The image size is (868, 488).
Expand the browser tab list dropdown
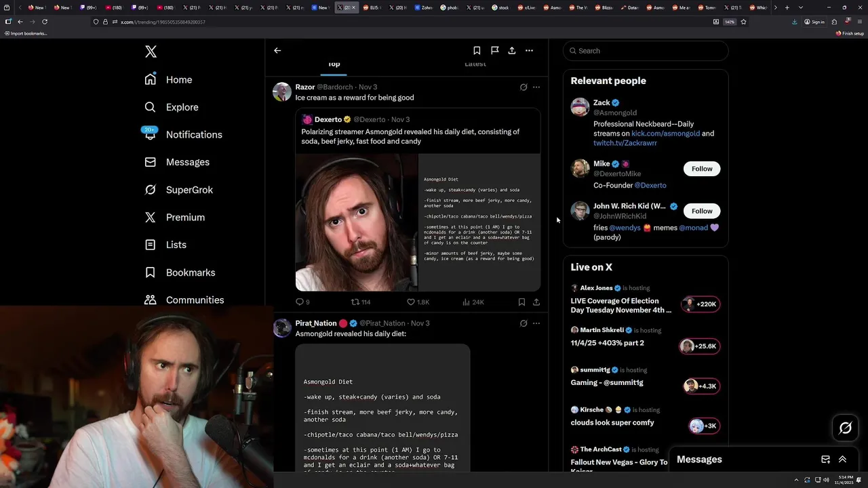pos(801,7)
